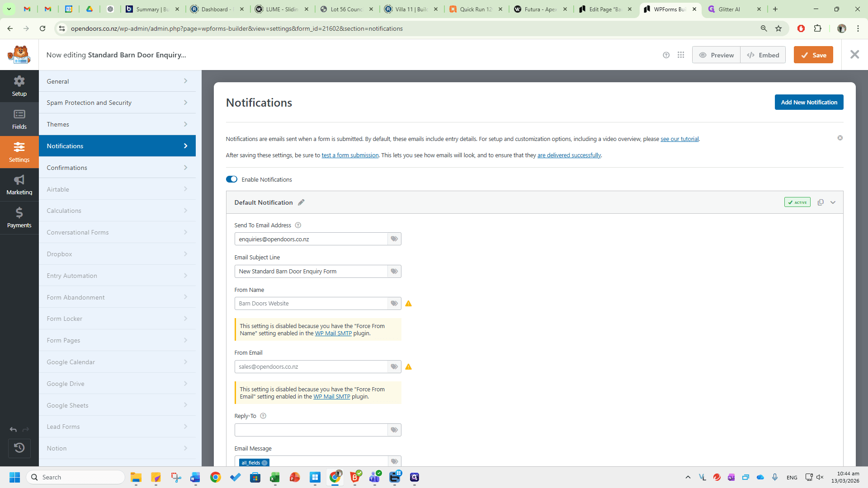Expand the Conversational Forms section
The image size is (868, 488).
click(117, 232)
